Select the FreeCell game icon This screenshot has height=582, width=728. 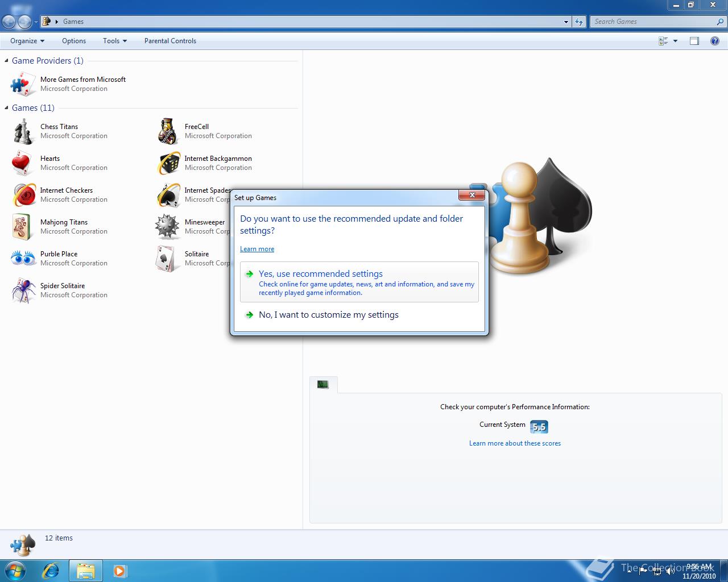tap(168, 131)
